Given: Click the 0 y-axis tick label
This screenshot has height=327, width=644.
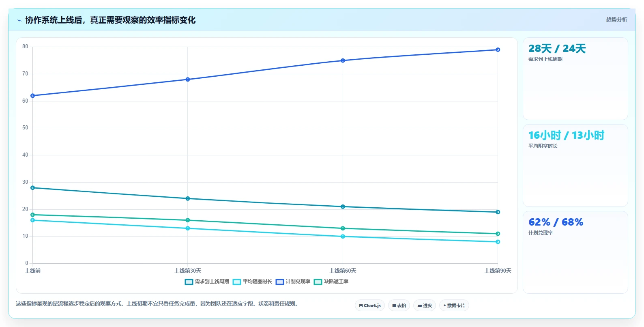Looking at the screenshot, I should (27, 263).
